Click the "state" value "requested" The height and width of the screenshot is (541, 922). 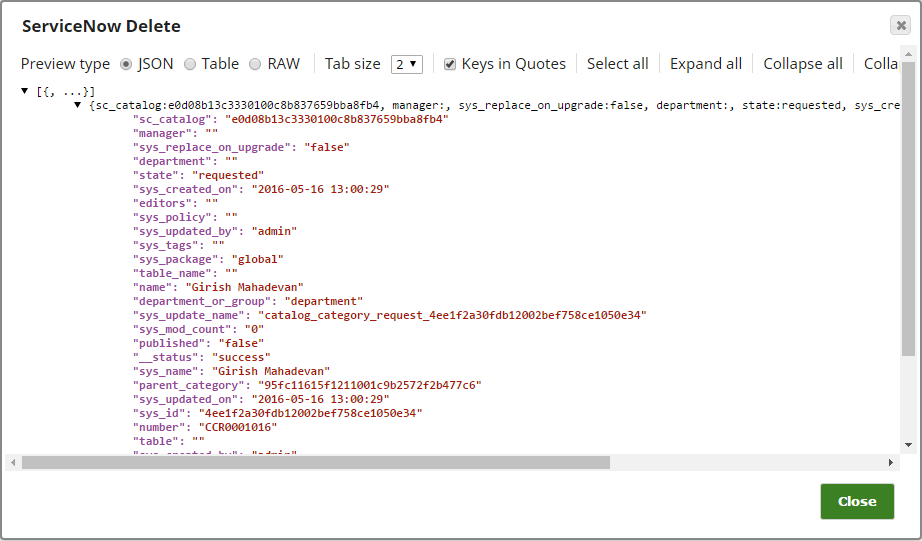228,175
